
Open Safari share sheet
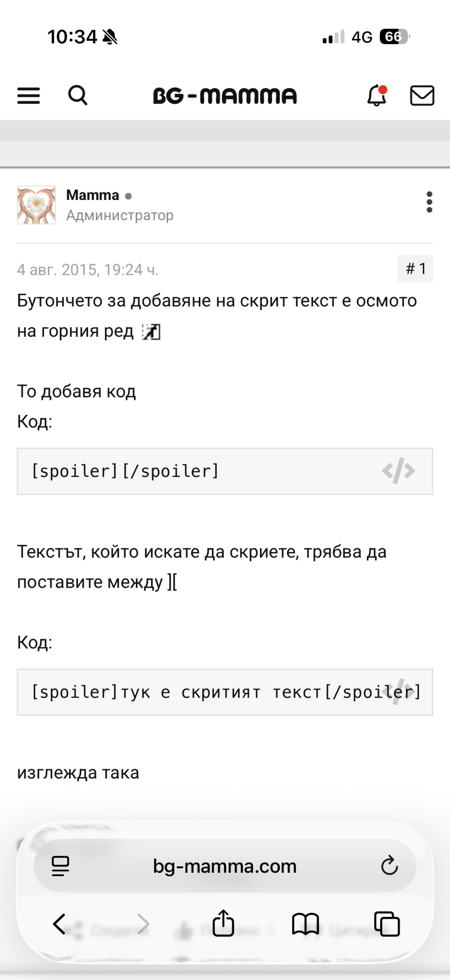coord(223,923)
